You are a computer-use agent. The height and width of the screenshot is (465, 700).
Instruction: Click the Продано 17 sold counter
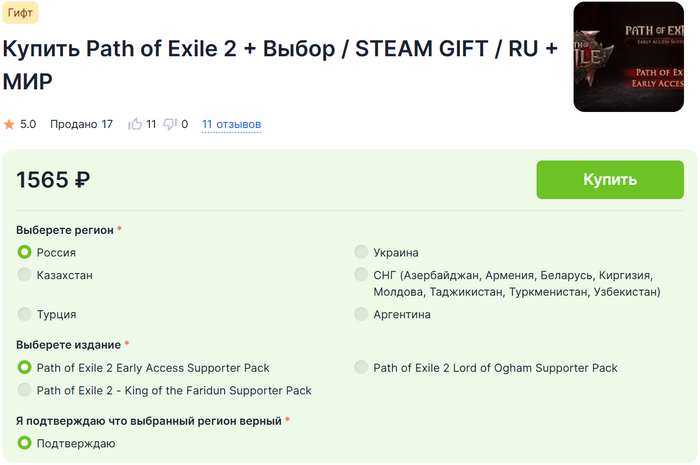click(x=81, y=125)
